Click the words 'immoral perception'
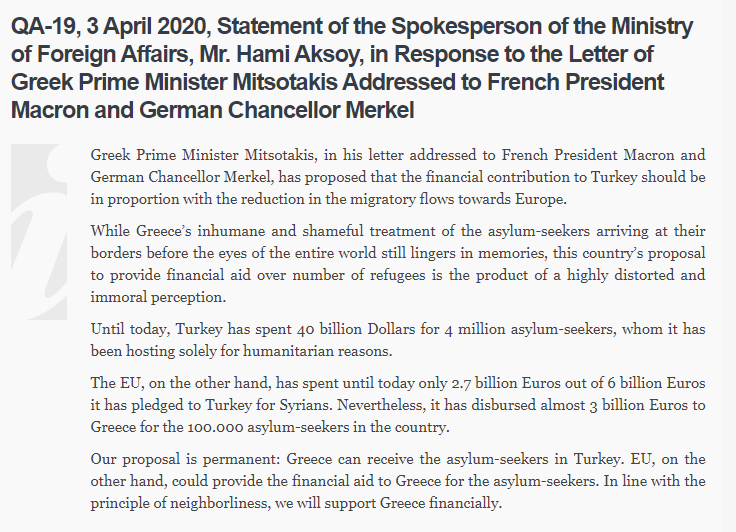The width and height of the screenshot is (736, 532). pos(157,297)
